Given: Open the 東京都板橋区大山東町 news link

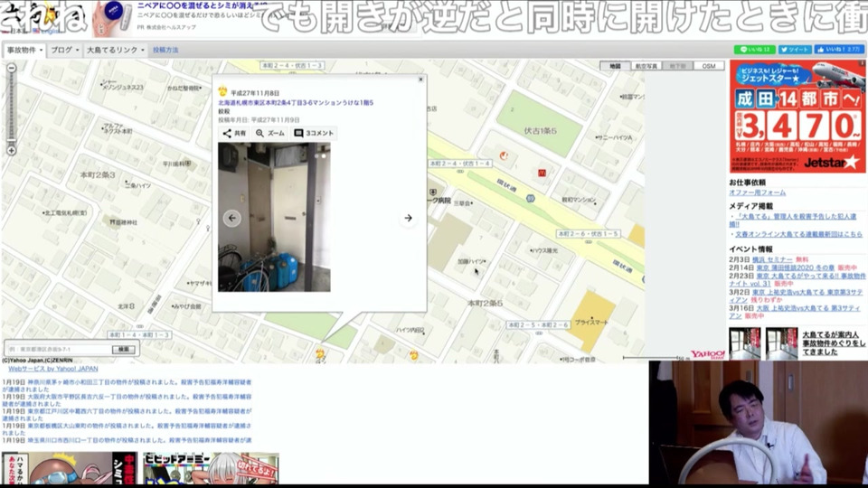Looking at the screenshot, I should click(127, 428).
